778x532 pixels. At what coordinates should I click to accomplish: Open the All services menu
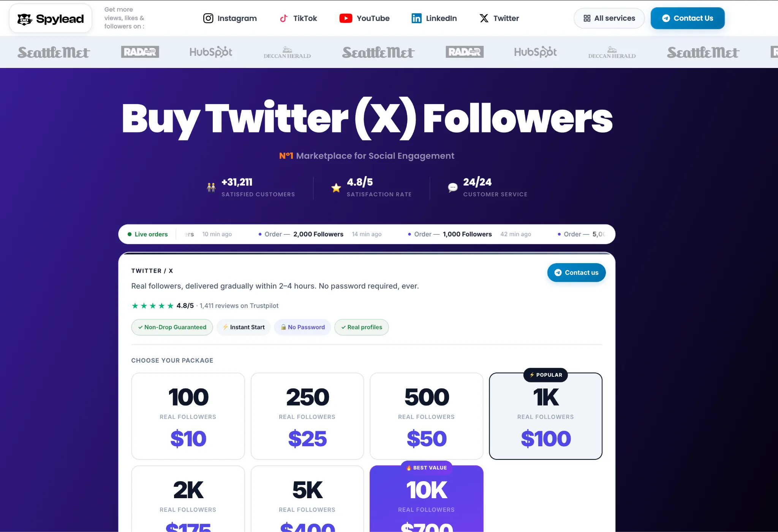tap(609, 18)
